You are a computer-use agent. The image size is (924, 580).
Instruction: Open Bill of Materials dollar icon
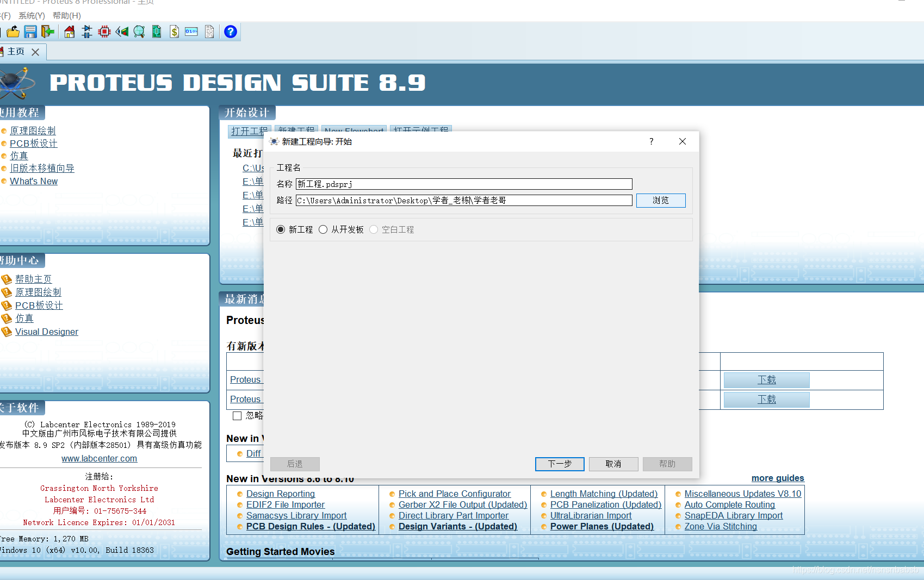174,32
